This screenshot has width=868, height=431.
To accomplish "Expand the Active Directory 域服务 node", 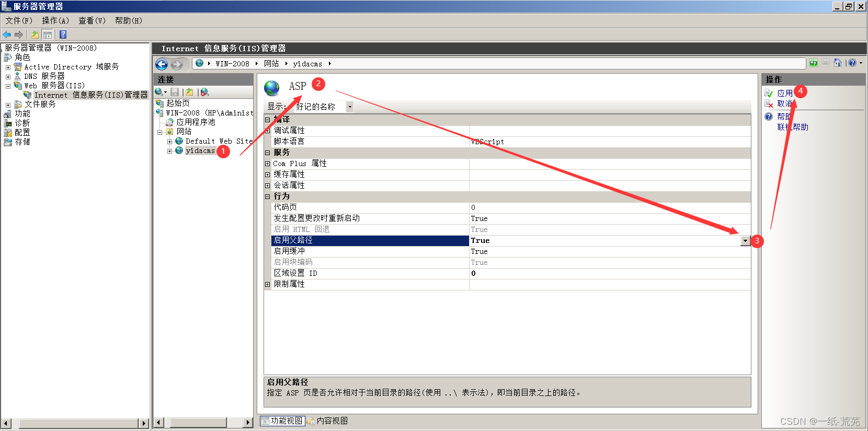I will click(x=8, y=67).
